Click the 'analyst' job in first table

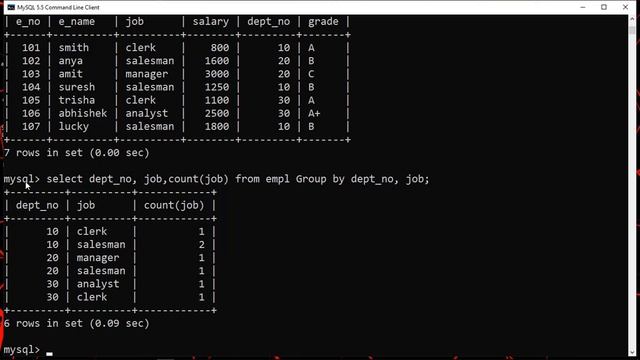pos(147,113)
